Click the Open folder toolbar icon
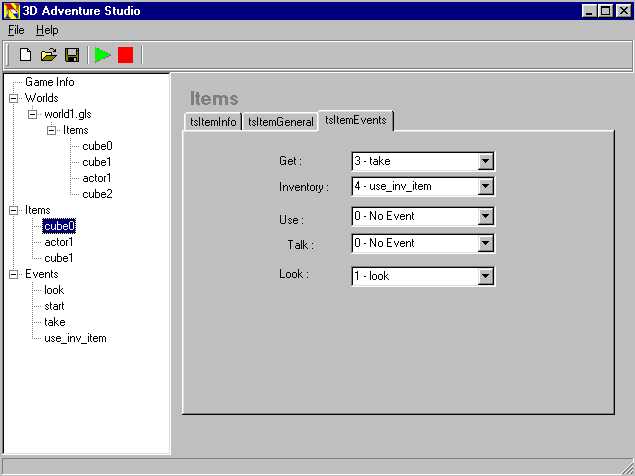 click(x=48, y=55)
